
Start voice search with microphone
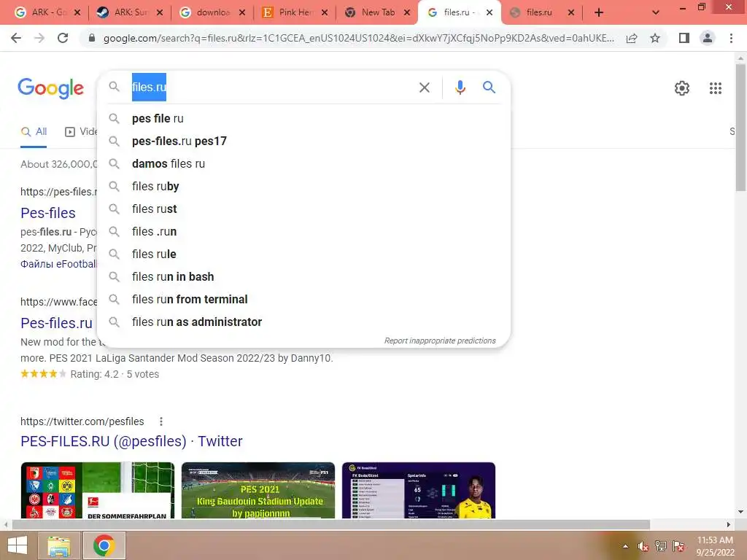click(x=460, y=87)
